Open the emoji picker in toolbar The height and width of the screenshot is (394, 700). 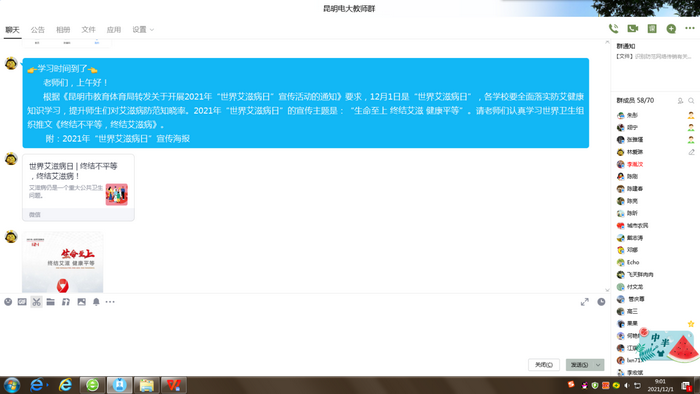(x=8, y=302)
